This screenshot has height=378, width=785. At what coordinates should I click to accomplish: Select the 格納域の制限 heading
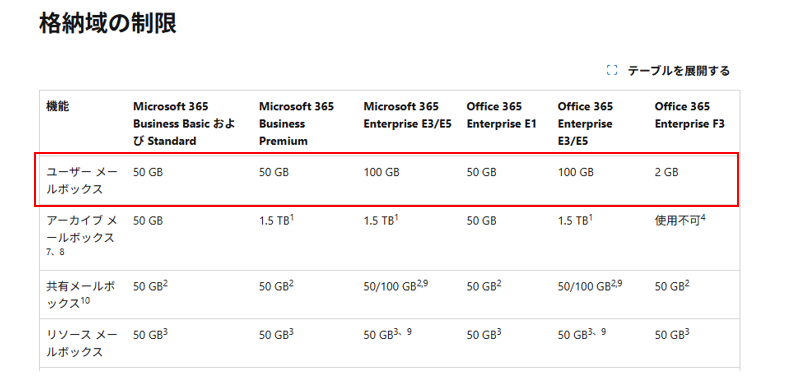tap(108, 24)
